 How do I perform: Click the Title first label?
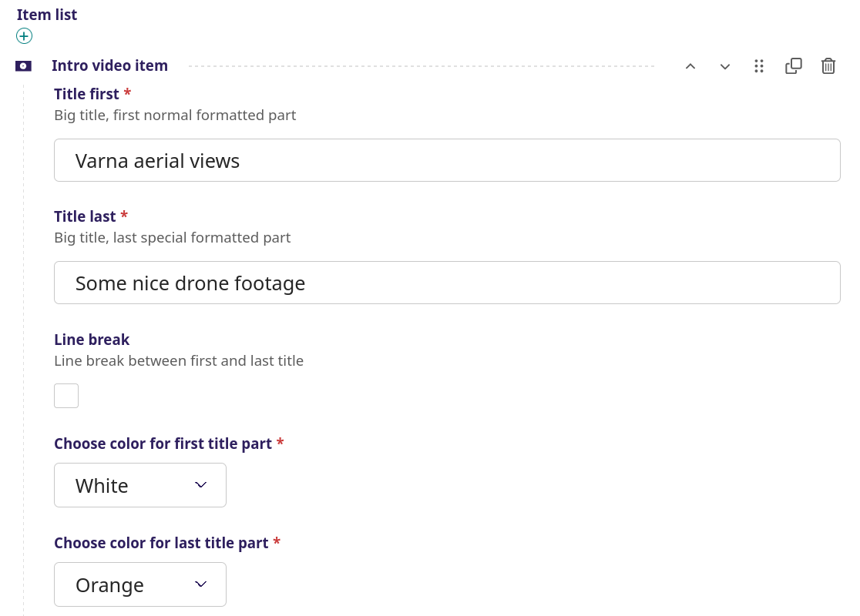(86, 94)
